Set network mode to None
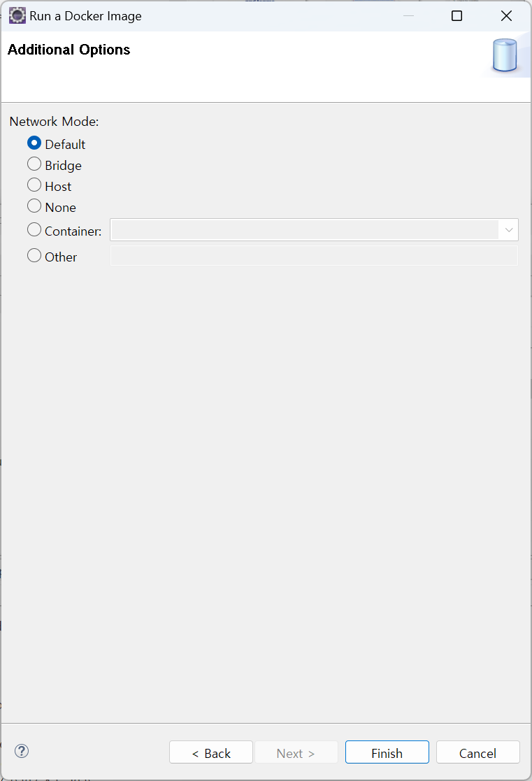 (34, 206)
